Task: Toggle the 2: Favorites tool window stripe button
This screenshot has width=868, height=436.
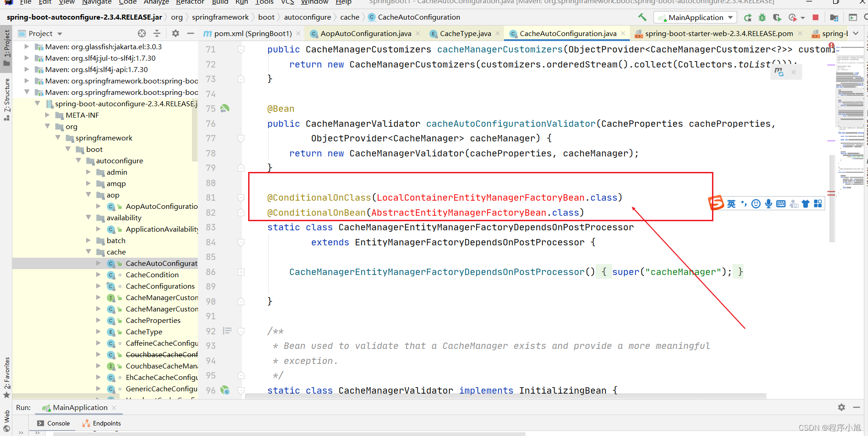Action: point(6,378)
